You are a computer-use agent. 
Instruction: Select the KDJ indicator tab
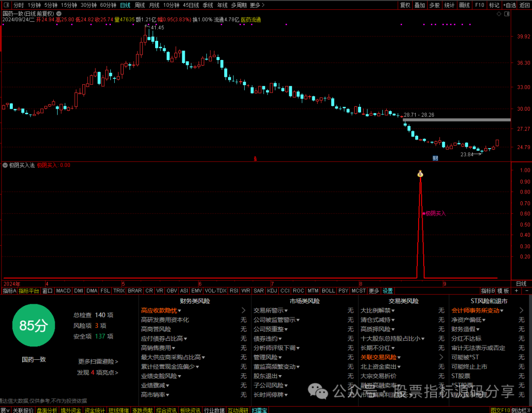[272, 291]
